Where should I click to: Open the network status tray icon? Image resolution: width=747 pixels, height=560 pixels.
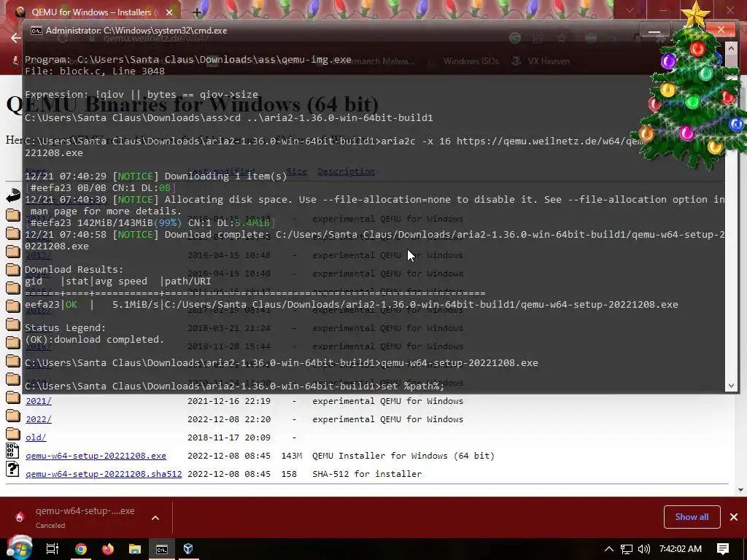[627, 549]
